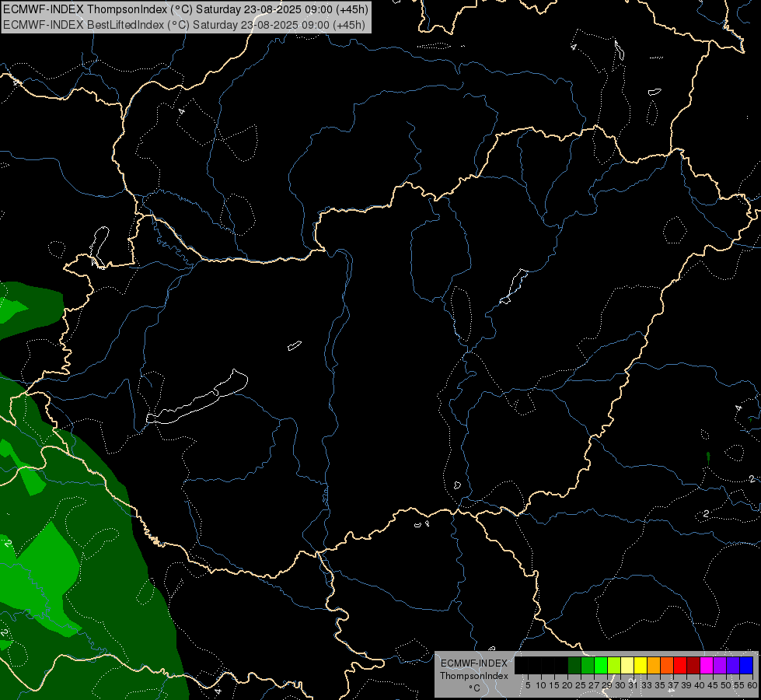
Task: Click the legend tick value 33
Action: click(x=647, y=685)
